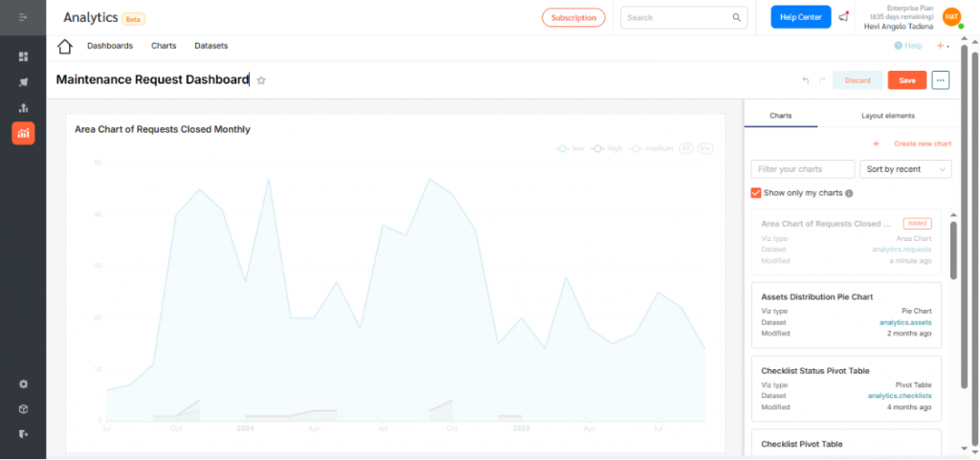
Task: Star the Maintenance Request Dashboard as favorite
Action: point(261,81)
